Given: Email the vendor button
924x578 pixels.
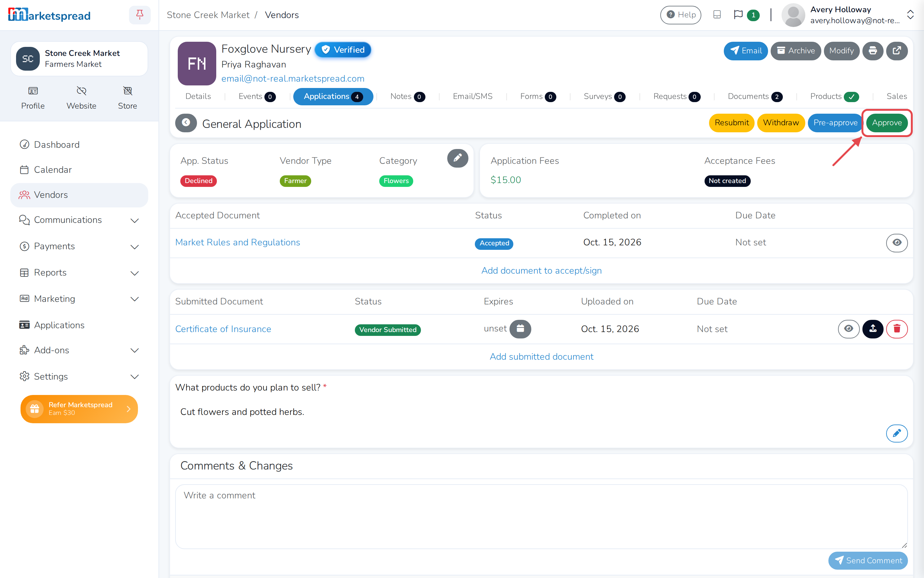Looking at the screenshot, I should [746, 51].
